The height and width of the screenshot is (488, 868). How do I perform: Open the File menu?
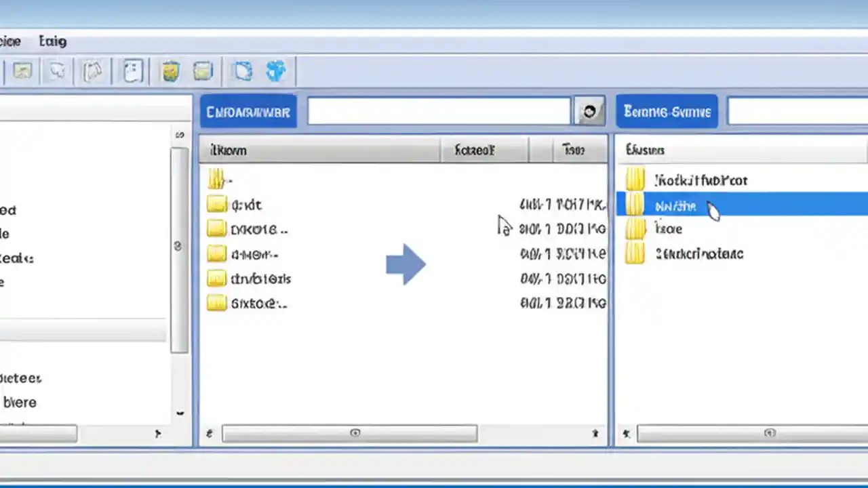(10, 41)
